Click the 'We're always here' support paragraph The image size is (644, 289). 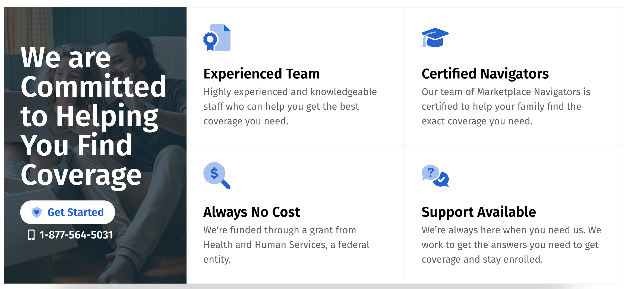(x=511, y=245)
